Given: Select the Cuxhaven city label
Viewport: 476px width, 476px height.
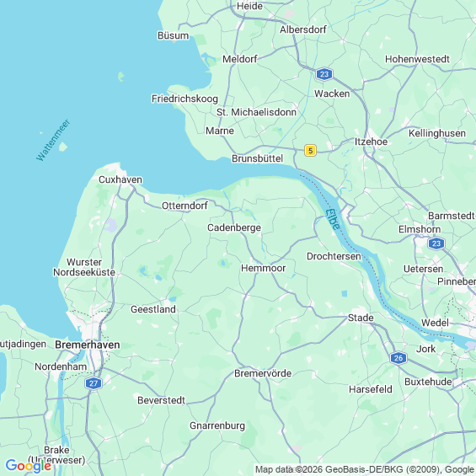Looking at the screenshot, I should point(120,179).
